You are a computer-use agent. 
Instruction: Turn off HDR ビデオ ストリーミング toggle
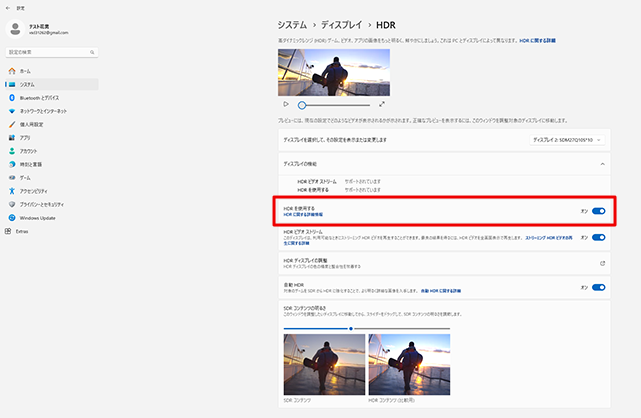click(x=598, y=237)
